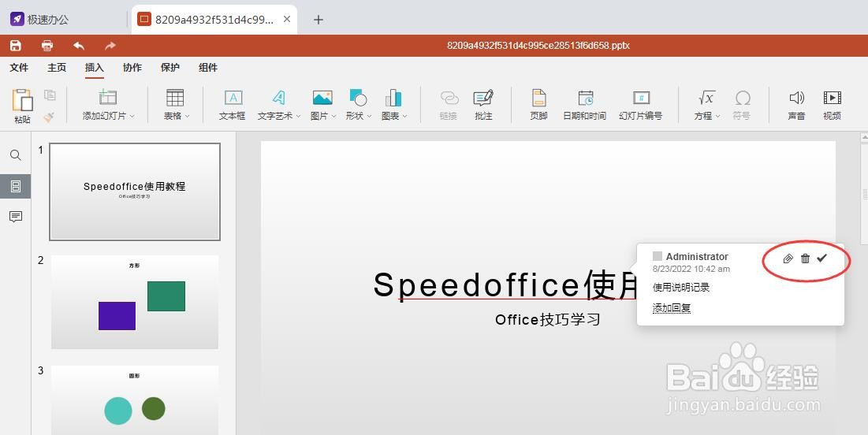Screen dimensions: 868x435
Task: Select slide 2 thumbnail with squares
Action: (x=135, y=302)
